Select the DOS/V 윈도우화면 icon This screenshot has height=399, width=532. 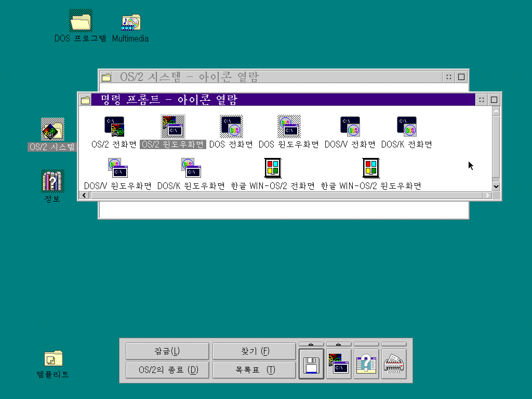click(x=118, y=168)
